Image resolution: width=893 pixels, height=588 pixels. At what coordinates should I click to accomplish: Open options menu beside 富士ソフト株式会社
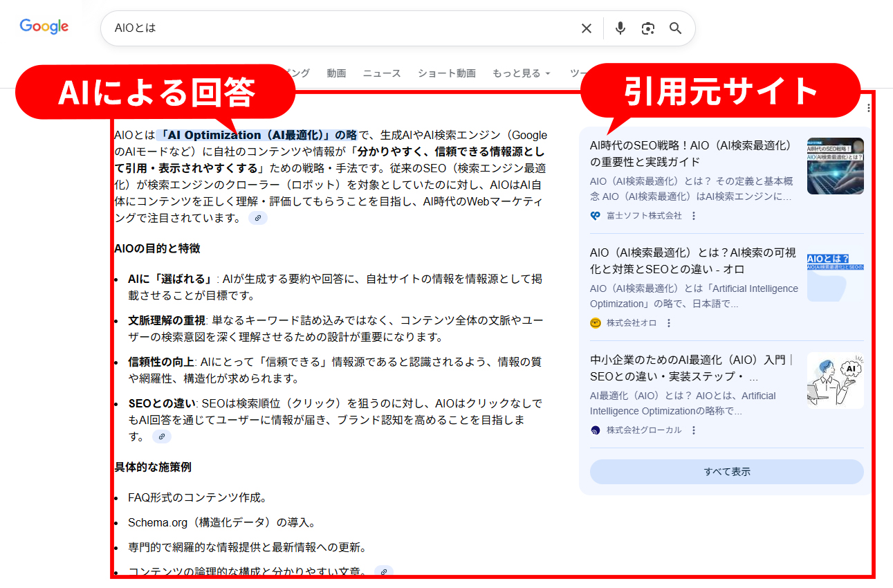pos(694,216)
